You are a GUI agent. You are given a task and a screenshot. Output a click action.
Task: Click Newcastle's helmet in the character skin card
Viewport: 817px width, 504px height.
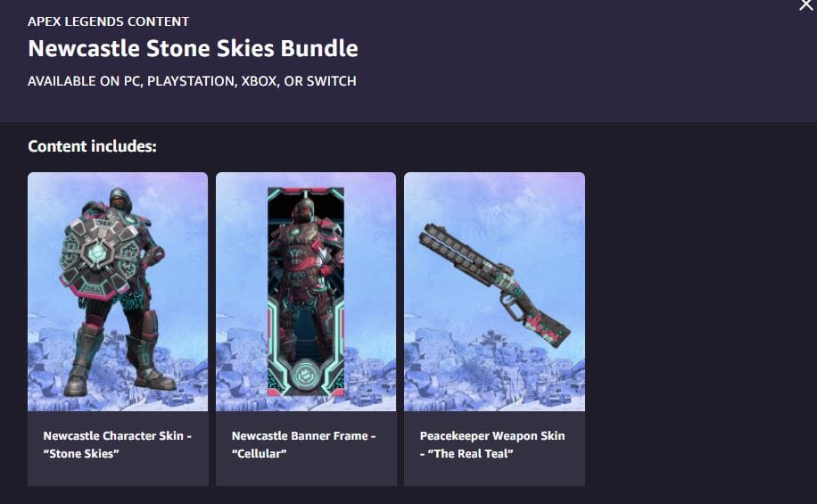[x=120, y=200]
